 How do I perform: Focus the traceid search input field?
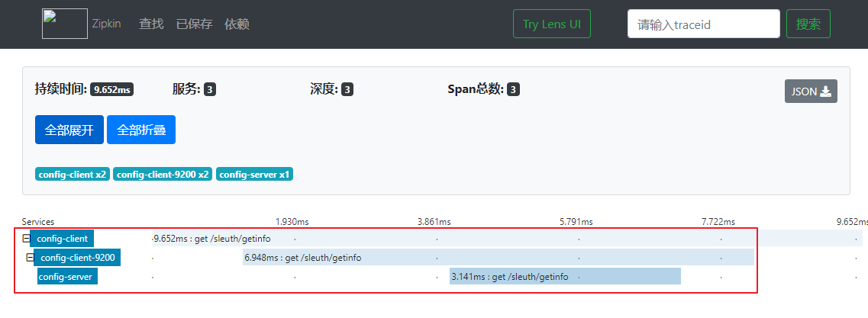point(704,24)
